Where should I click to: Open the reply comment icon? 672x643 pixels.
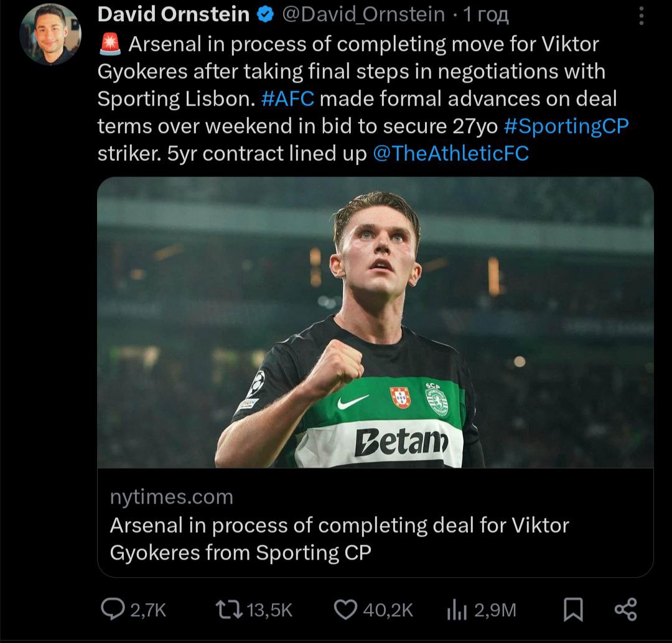pyautogui.click(x=113, y=609)
